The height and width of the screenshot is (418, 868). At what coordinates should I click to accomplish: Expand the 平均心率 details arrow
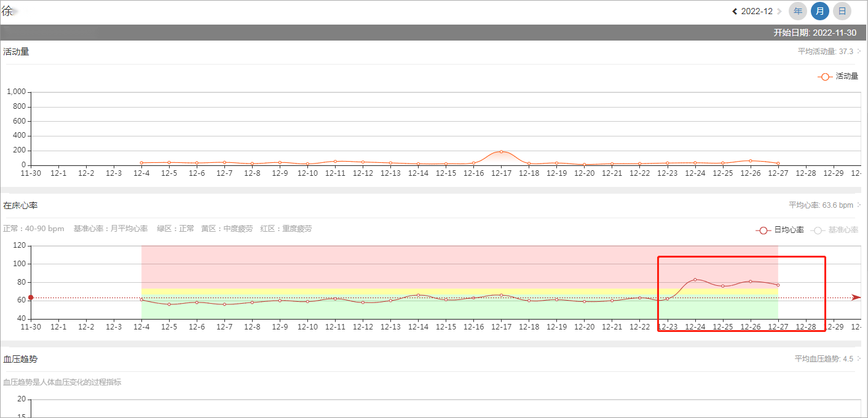(859, 205)
